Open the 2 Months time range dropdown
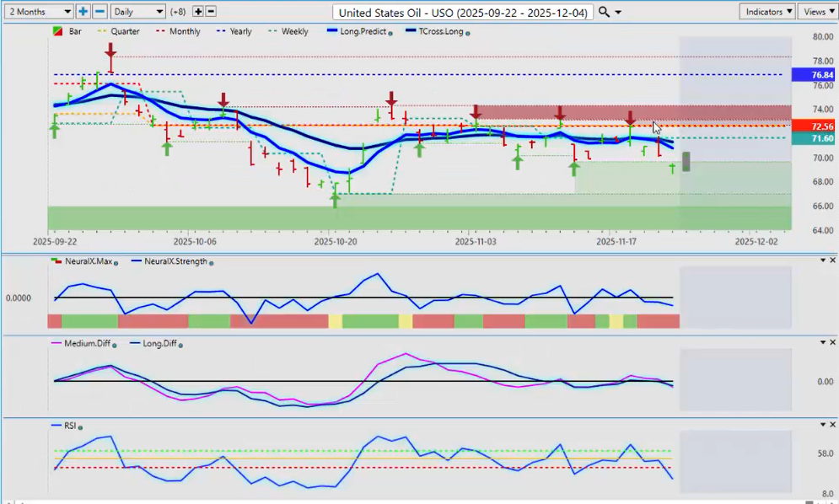 pyautogui.click(x=38, y=12)
